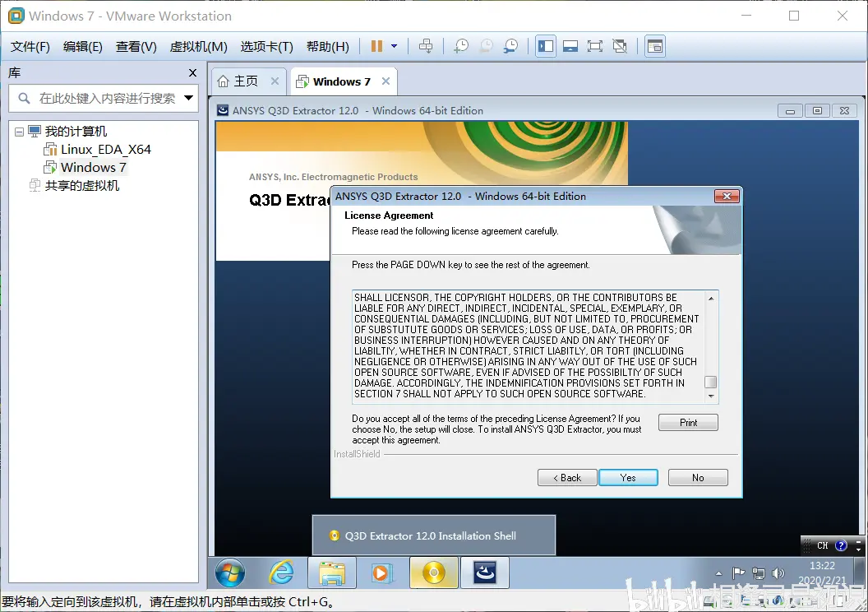Open the 虚拟机(M) menu
Screen dimensions: 868x612
199,47
